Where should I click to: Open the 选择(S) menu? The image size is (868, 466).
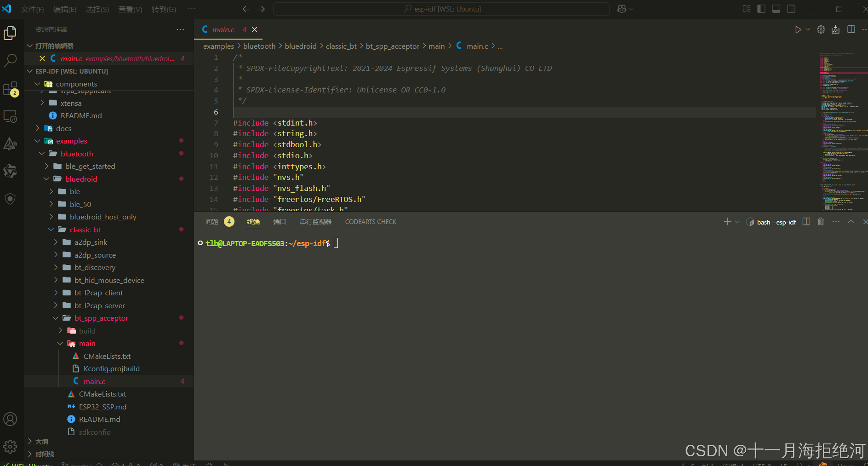(x=97, y=9)
